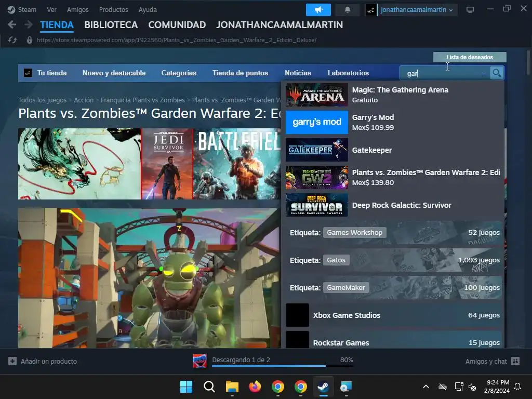Expand the jonathancaamalmartin account dropdown
This screenshot has height=399, width=532.
416,10
